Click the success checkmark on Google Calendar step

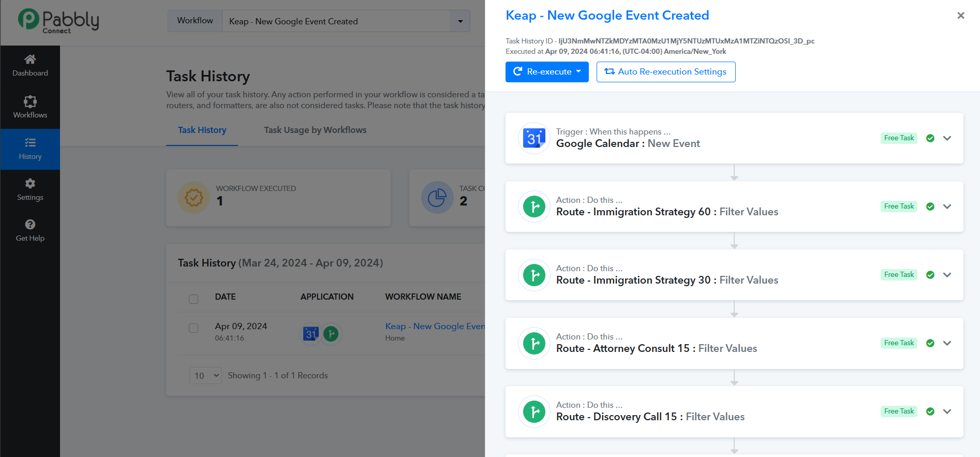930,138
